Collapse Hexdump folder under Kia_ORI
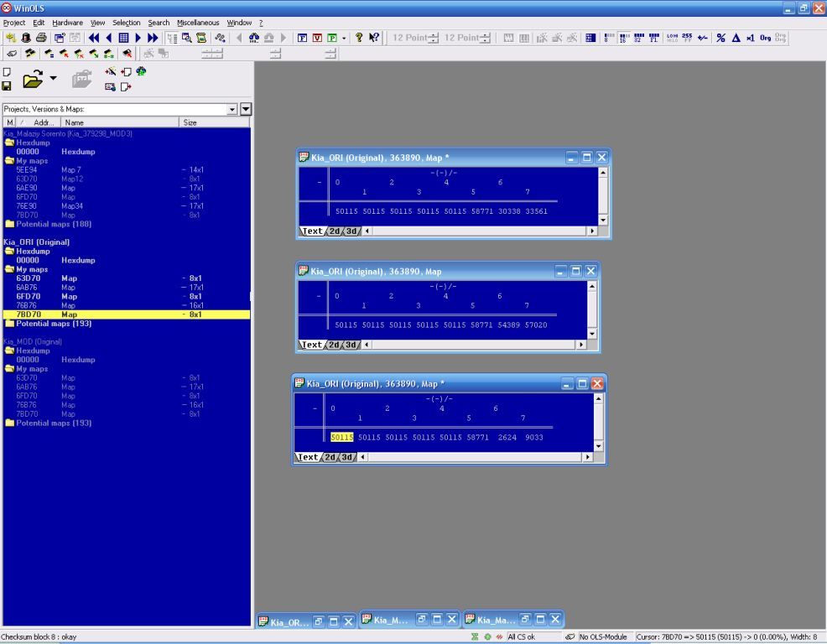Image resolution: width=827 pixels, height=644 pixels. coord(9,251)
